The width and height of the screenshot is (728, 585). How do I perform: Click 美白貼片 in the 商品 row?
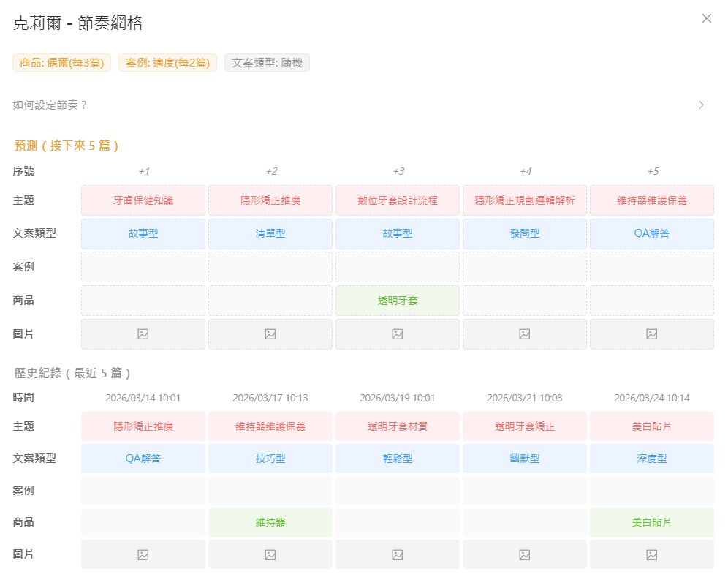point(652,522)
